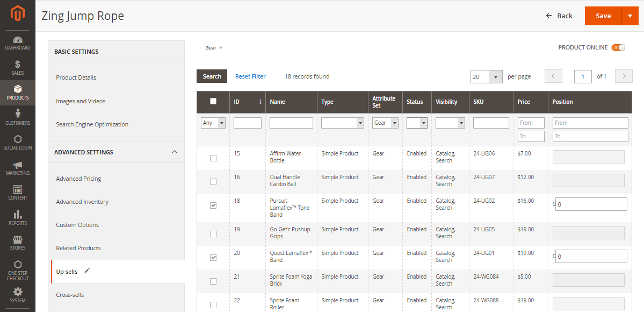Check the select-all checkbox in the grid header
This screenshot has width=644, height=312.
tap(213, 102)
